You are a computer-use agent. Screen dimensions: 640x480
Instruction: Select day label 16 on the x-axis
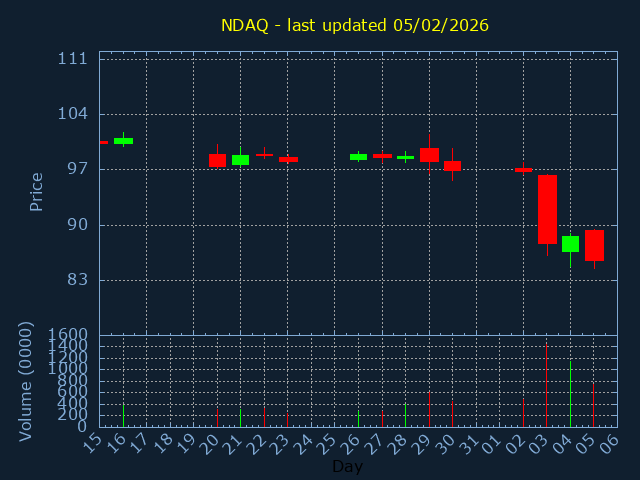(116, 444)
